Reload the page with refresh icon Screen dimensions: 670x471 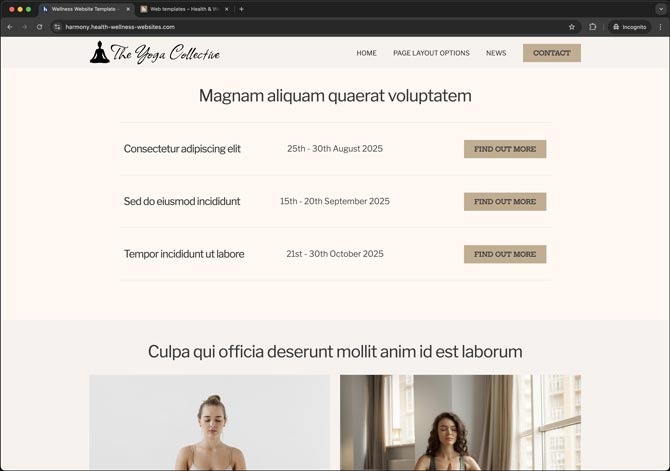point(39,27)
